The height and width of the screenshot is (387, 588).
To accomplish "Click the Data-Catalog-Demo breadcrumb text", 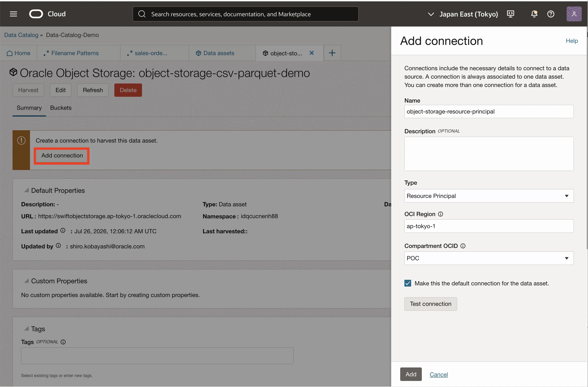I will tap(72, 35).
